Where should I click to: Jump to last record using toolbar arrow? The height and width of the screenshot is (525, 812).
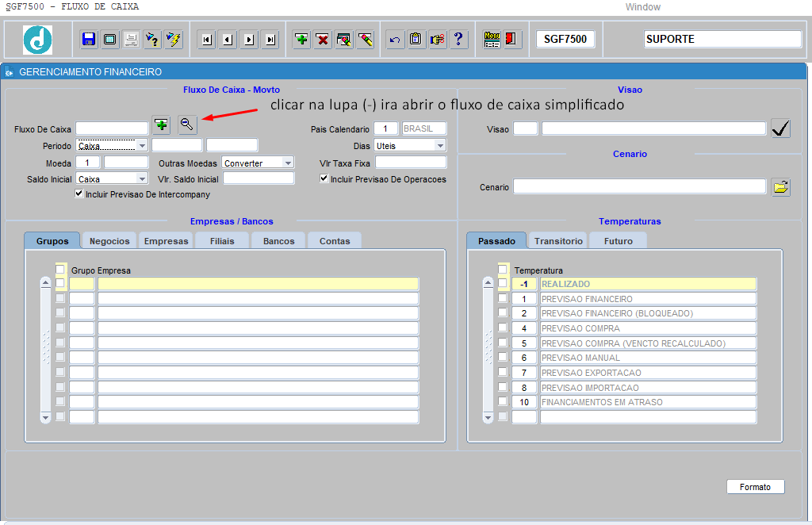[x=270, y=40]
